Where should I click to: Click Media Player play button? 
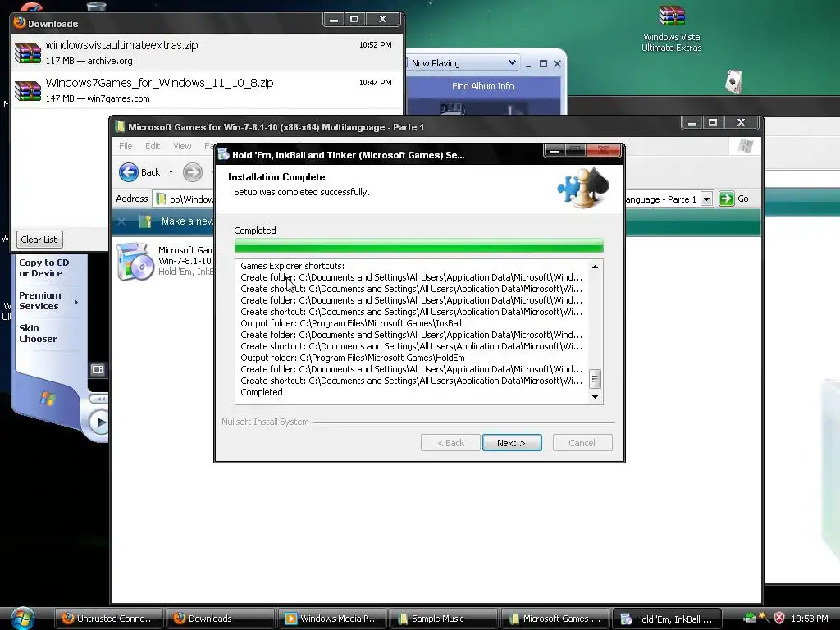point(99,422)
